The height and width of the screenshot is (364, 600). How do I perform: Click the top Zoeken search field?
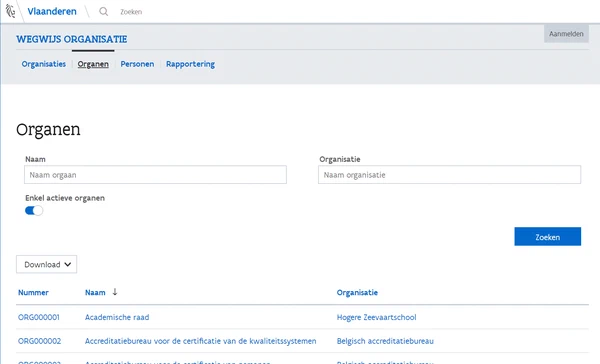point(131,12)
